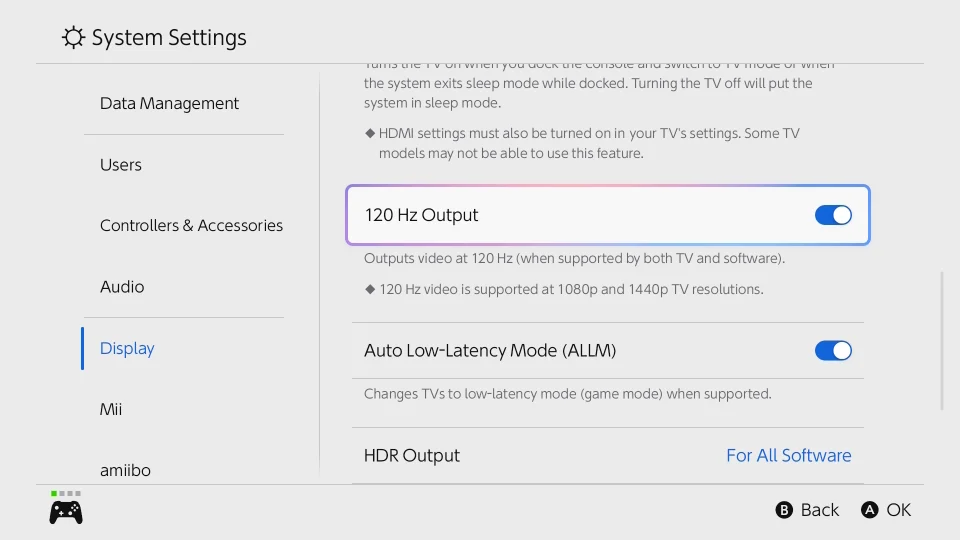Go to Users settings
960x540 pixels.
click(121, 165)
